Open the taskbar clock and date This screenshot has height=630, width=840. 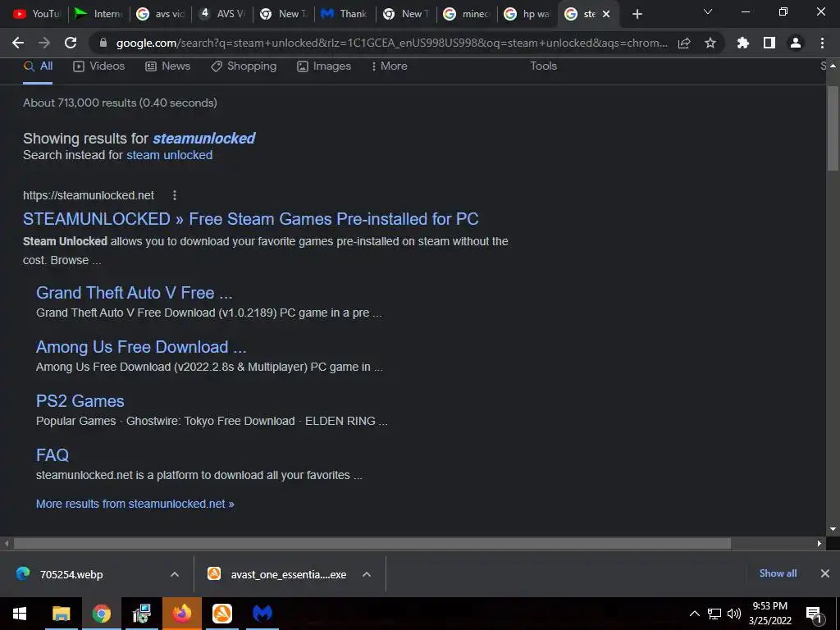769,614
